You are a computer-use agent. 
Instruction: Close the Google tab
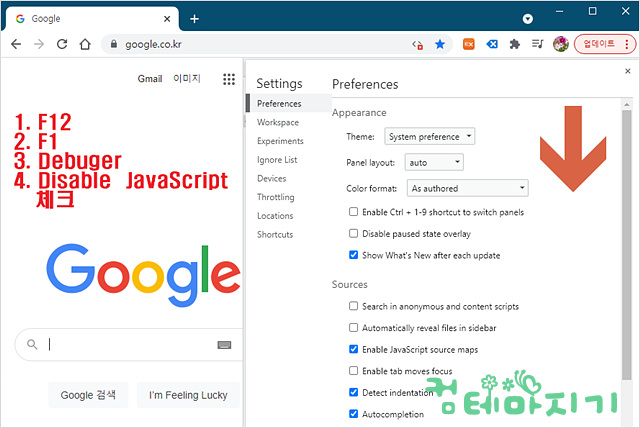tap(167, 19)
